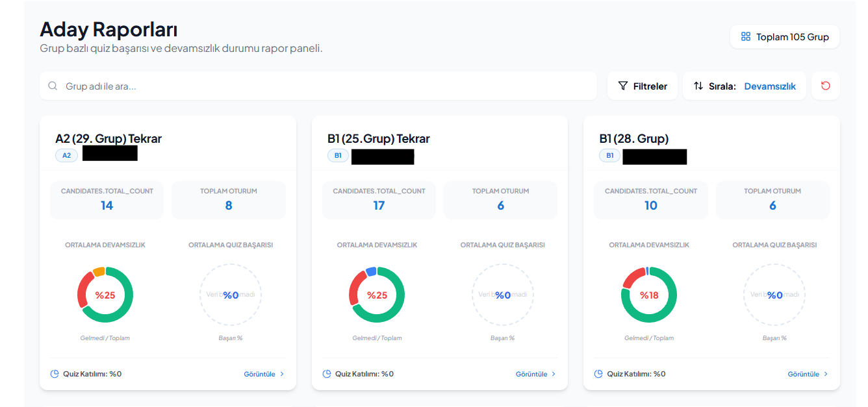Click the B1 (28. Grup) title
This screenshot has height=407, width=868.
[634, 138]
